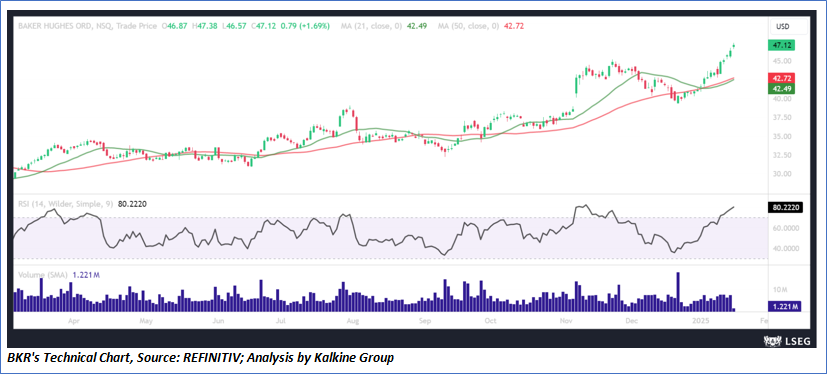The height and width of the screenshot is (374, 827).
Task: Click the 37.50 price axis label
Action: (x=782, y=118)
